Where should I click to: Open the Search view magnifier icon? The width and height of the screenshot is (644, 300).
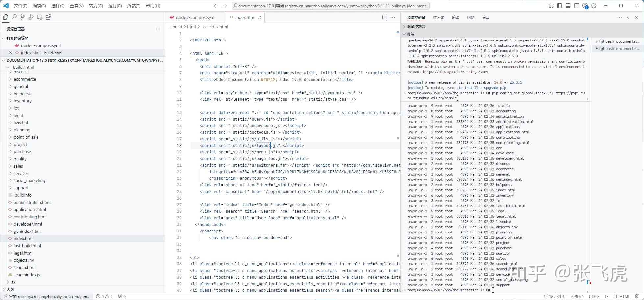click(x=14, y=17)
